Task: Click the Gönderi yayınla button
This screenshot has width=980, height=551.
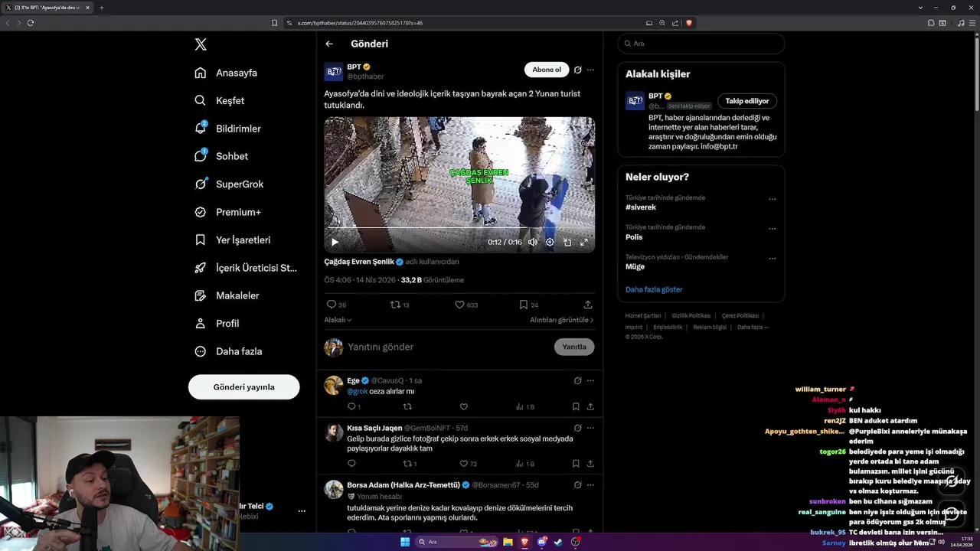Action: 243,386
